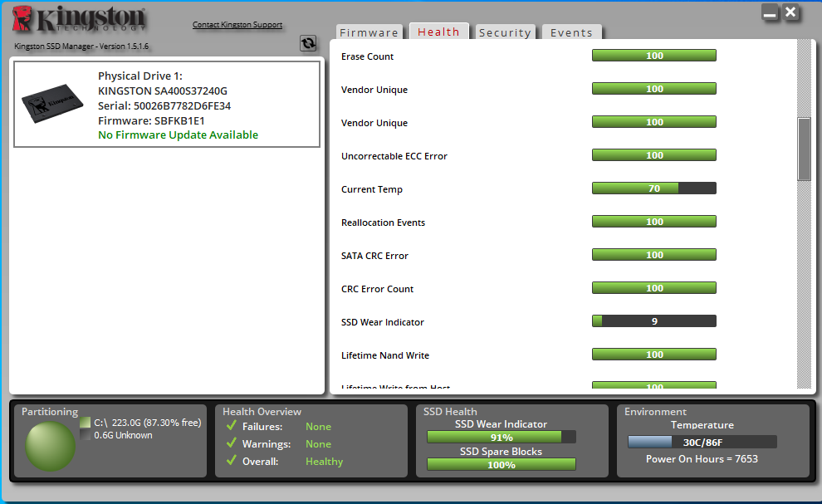The image size is (822, 504).
Task: Click the Environment panel heading
Action: 655,412
